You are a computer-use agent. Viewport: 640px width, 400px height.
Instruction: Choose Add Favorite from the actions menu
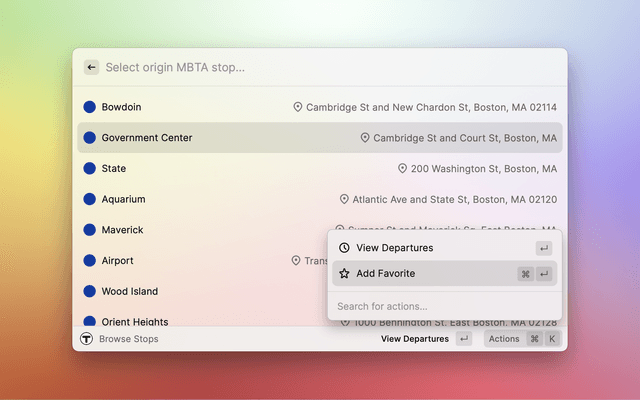pos(385,273)
